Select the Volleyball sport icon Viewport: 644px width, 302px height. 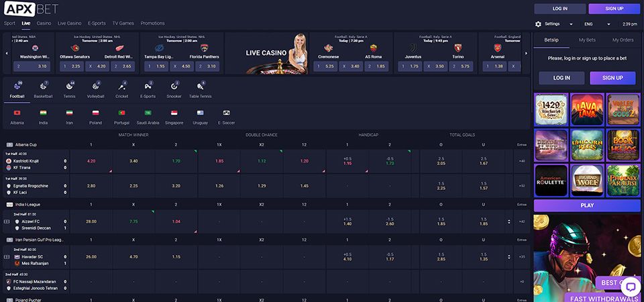click(x=96, y=87)
